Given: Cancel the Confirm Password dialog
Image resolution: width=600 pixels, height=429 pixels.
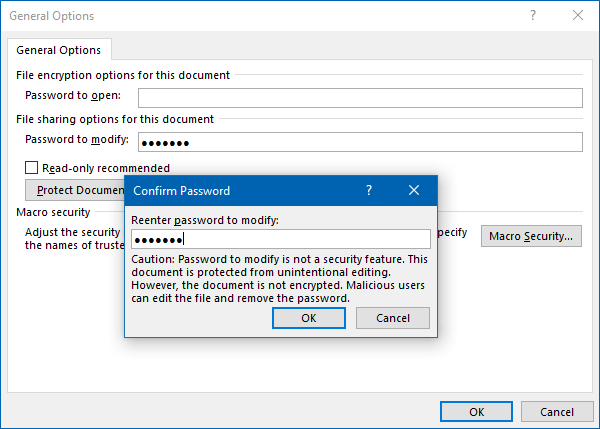Looking at the screenshot, I should pos(393,318).
